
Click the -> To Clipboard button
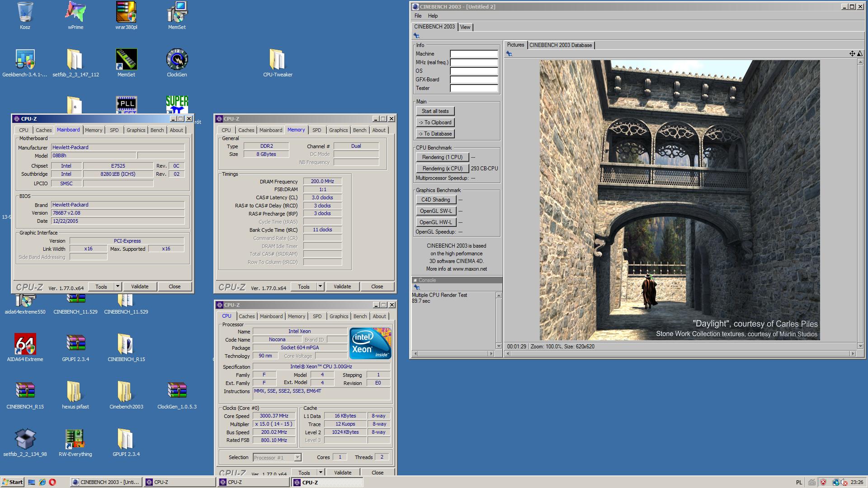click(x=435, y=122)
